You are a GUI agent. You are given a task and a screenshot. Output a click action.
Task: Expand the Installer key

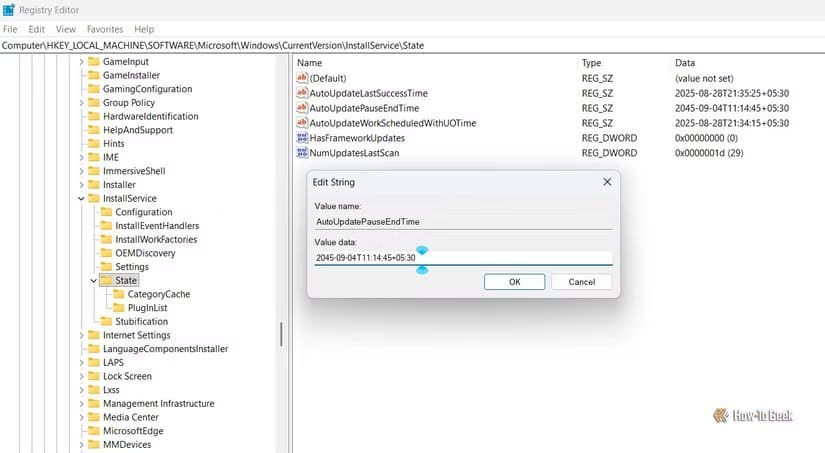(82, 185)
